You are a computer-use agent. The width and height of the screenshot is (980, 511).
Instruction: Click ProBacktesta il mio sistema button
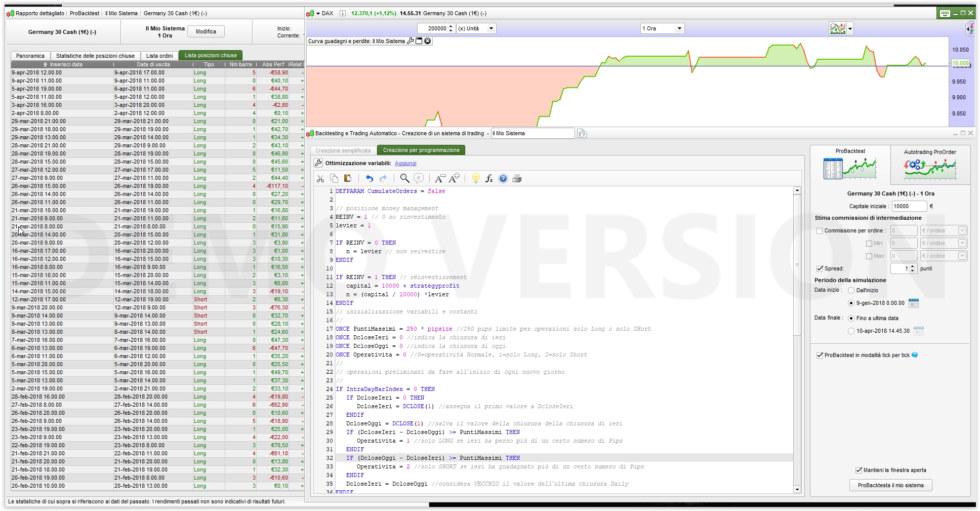click(x=890, y=485)
